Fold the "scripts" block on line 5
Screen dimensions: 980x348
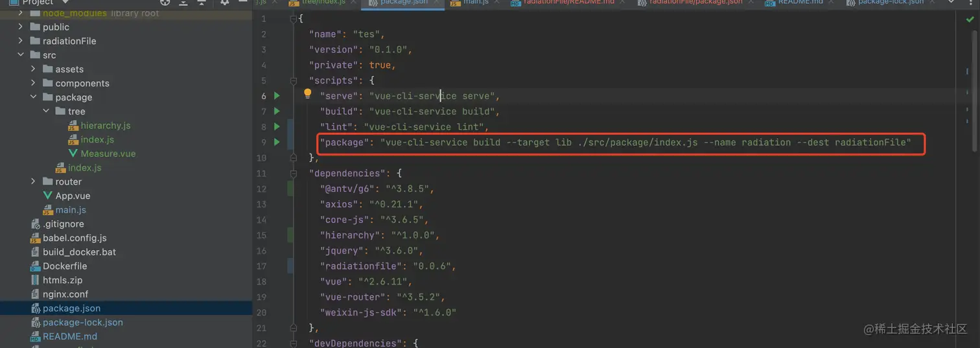pyautogui.click(x=294, y=81)
